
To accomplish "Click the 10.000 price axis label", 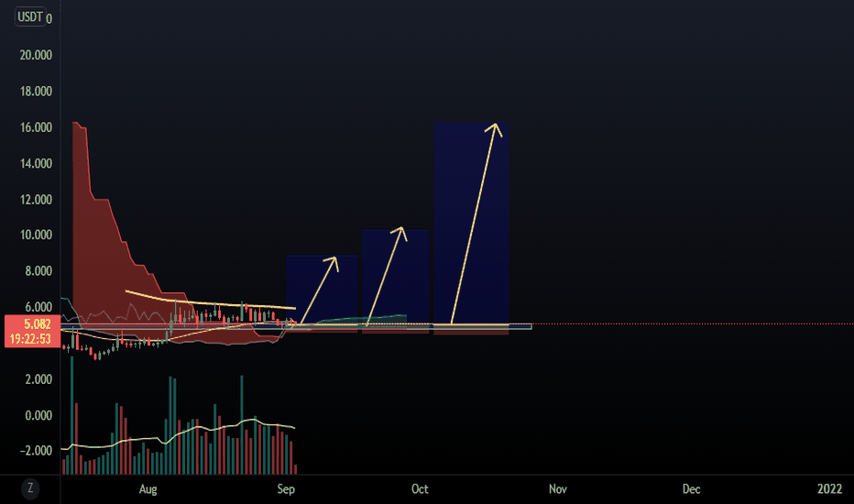I will (36, 235).
